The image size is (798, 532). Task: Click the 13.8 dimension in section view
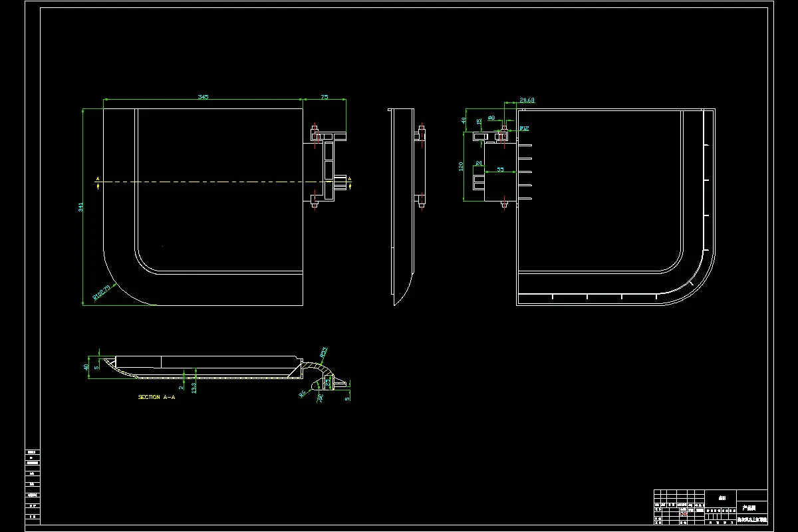pyautogui.click(x=193, y=386)
